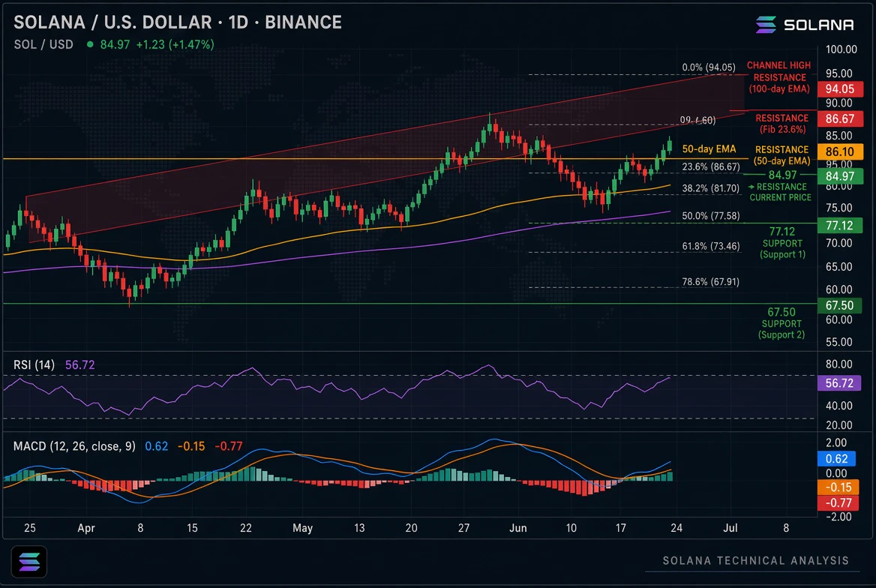Click the 'SUPPORT (Support 2)' annotation

click(x=781, y=329)
